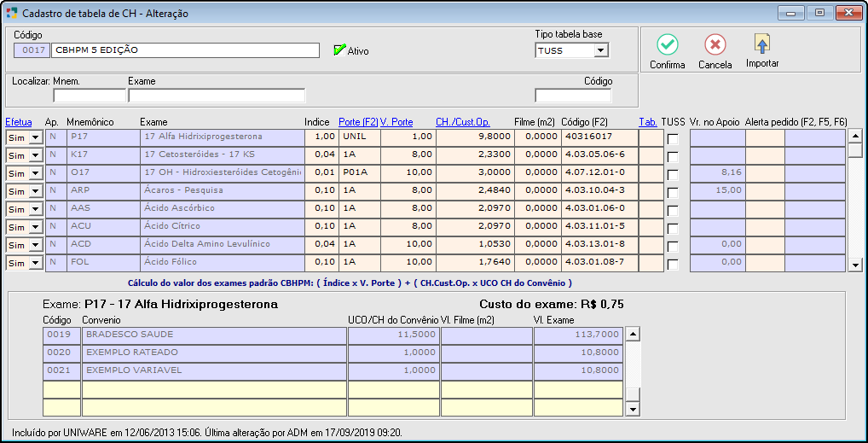
Task: Click the Exame search input field
Action: [x=217, y=96]
